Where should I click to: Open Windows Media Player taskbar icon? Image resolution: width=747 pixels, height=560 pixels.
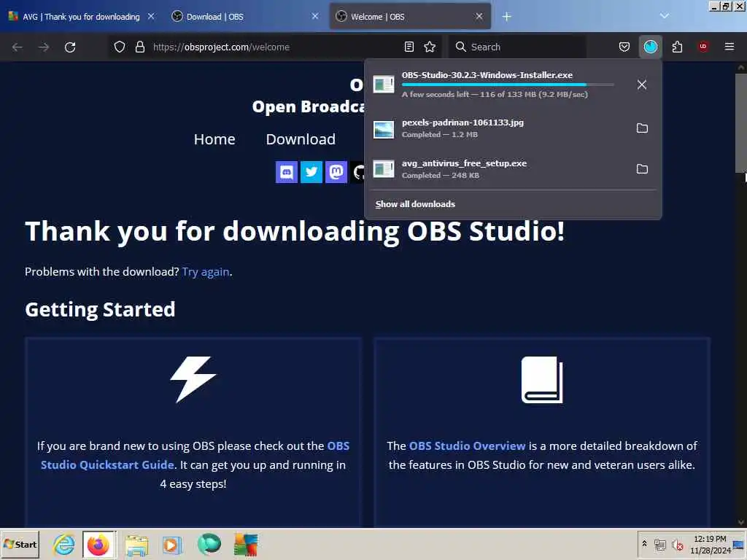coord(172,544)
